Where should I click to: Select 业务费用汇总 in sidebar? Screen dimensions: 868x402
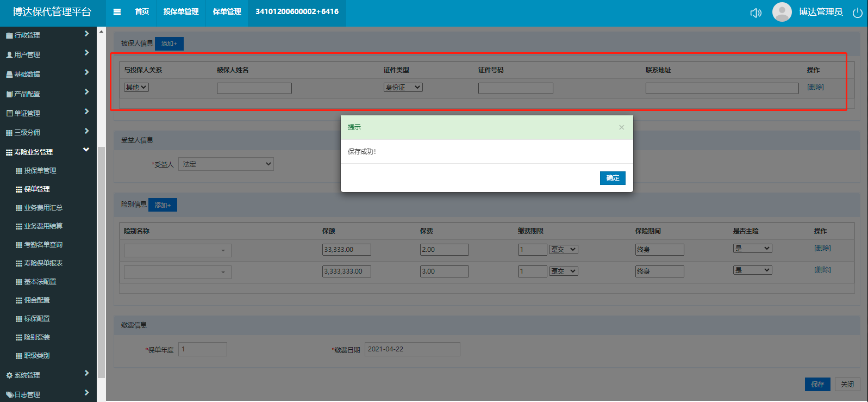43,208
